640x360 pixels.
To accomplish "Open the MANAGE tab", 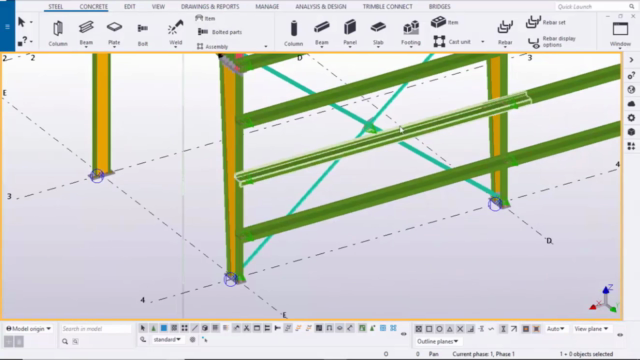I will (267, 7).
